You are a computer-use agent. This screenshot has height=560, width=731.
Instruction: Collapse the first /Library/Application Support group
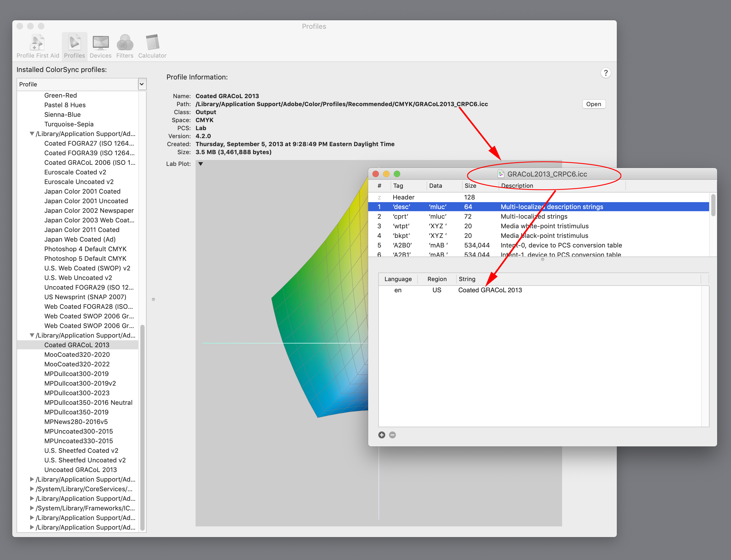tap(31, 134)
